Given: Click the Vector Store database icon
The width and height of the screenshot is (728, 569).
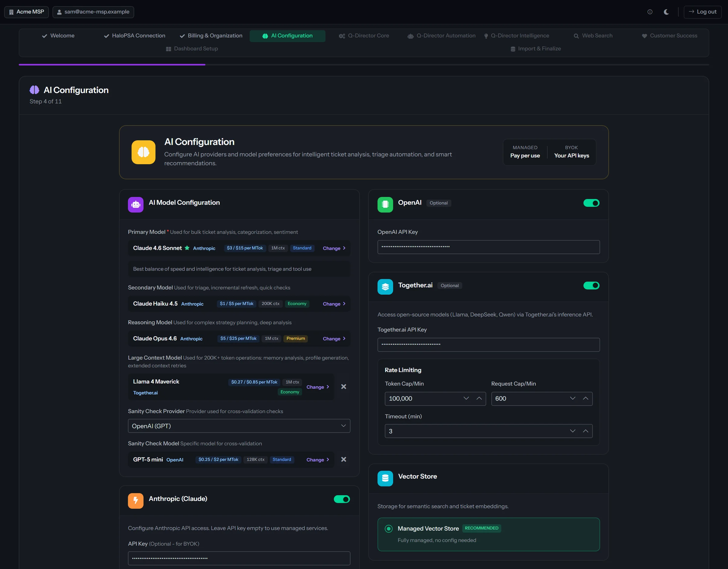Looking at the screenshot, I should point(385,478).
